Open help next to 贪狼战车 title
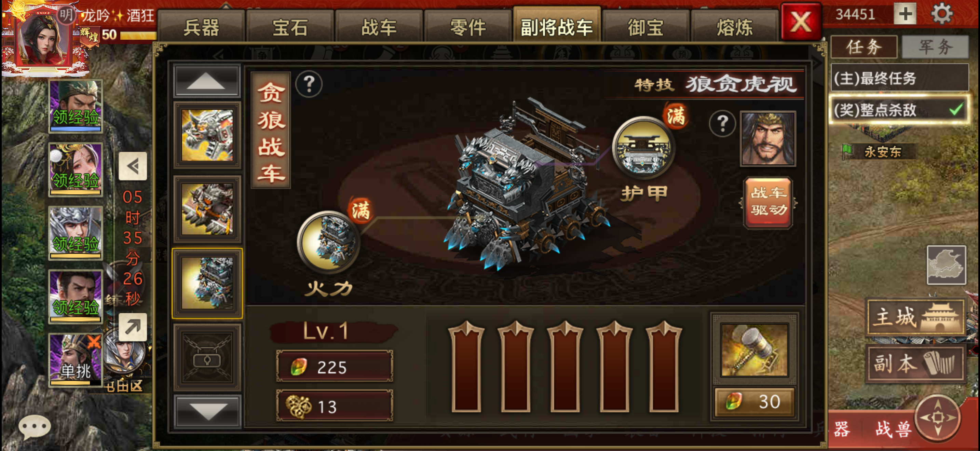This screenshot has width=980, height=451. pos(309,84)
